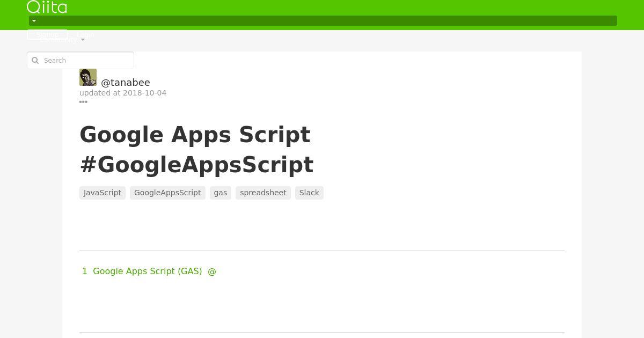Select the spreadsheet tag
This screenshot has height=338, width=644.
click(263, 193)
